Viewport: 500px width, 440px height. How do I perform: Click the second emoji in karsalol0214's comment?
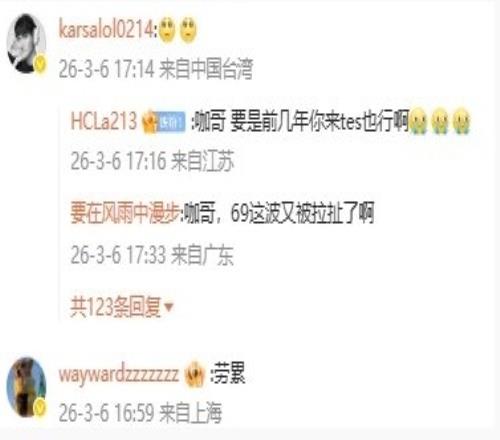(x=188, y=30)
